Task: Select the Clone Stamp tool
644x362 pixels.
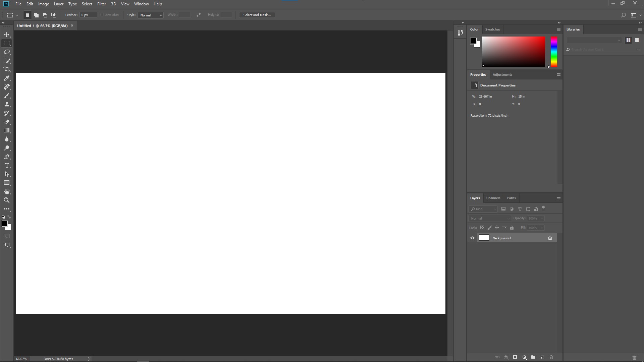Action: [7, 105]
